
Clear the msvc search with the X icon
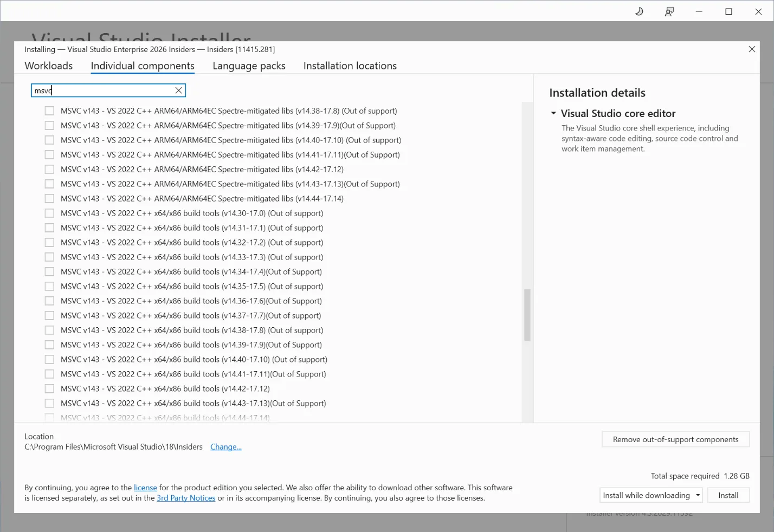[178, 90]
